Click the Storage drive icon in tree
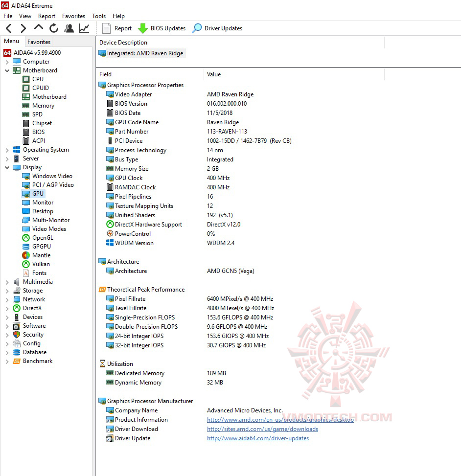Image resolution: width=461 pixels, height=476 pixels. (x=17, y=291)
